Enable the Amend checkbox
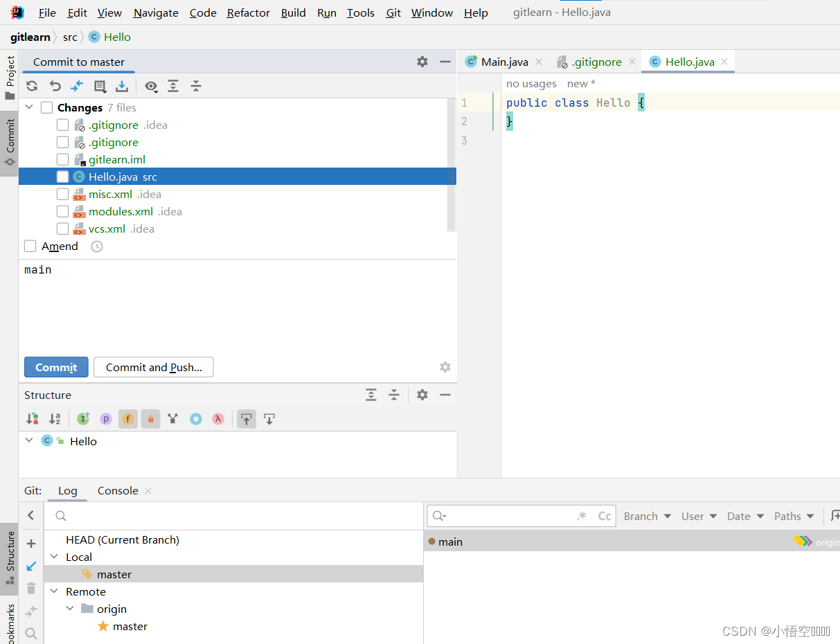Viewport: 840px width, 644px height. (30, 247)
